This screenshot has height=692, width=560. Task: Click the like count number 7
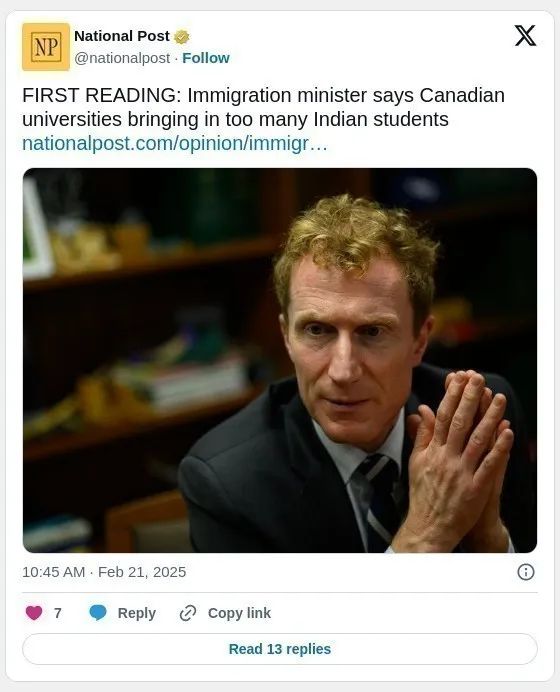57,613
